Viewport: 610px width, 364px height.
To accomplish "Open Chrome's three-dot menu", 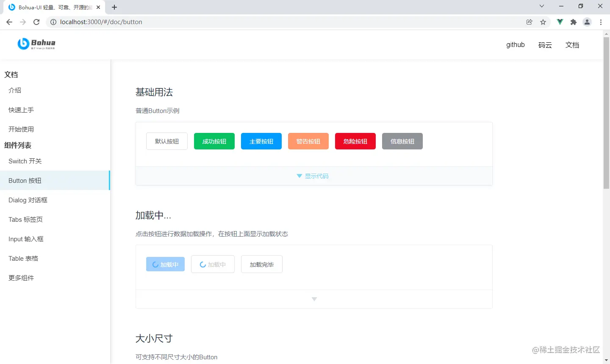I will [601, 22].
